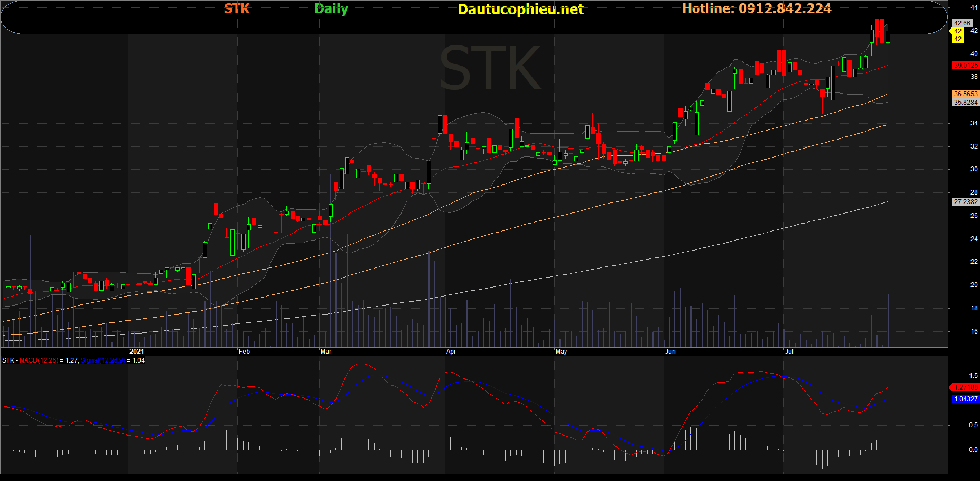This screenshot has height=481, width=980.
Task: Select the blue Signal(12,26,9) indicator label
Action: [102, 360]
